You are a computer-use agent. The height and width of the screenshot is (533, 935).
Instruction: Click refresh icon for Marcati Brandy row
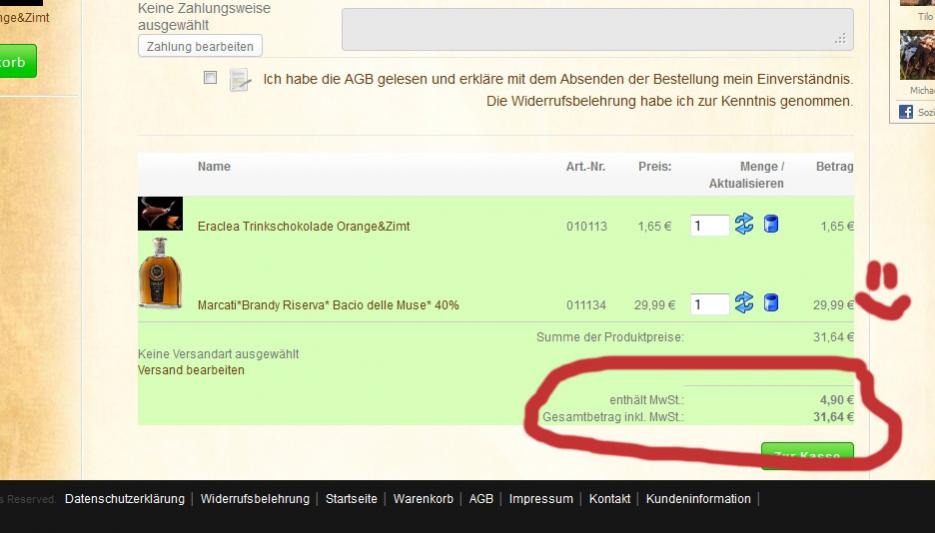(744, 303)
